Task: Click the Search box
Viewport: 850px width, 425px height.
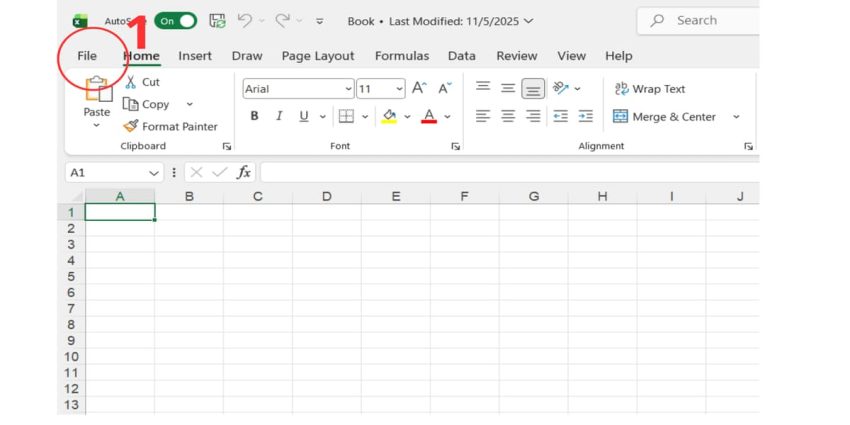Action: [699, 21]
